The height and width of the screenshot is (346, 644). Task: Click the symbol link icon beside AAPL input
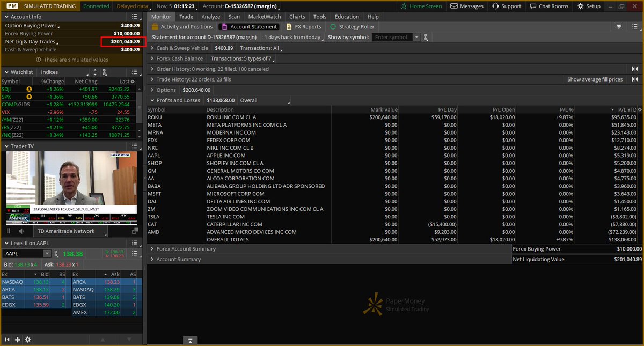pyautogui.click(x=56, y=254)
